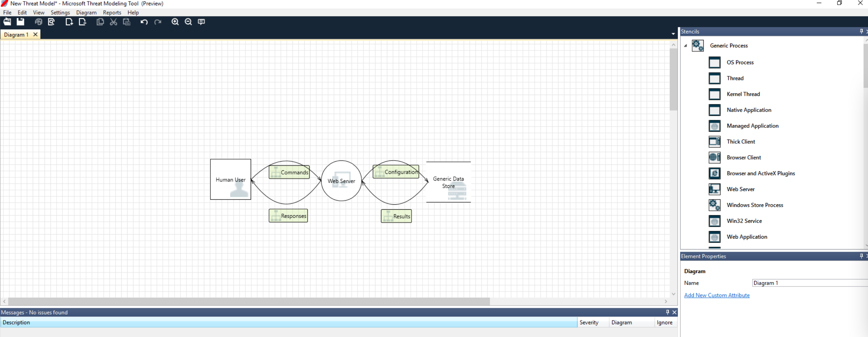Click the diagram Name input field
The height and width of the screenshot is (337, 868).
coord(809,283)
